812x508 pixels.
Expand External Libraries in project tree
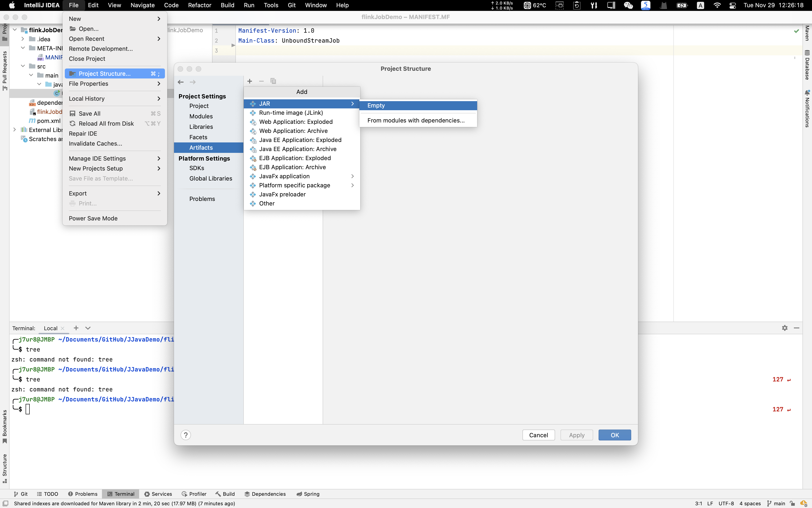pyautogui.click(x=14, y=130)
